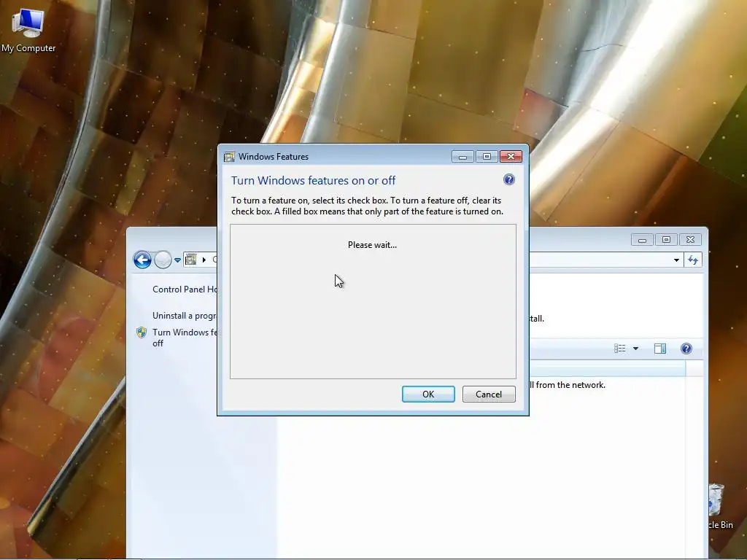The width and height of the screenshot is (747, 560).
Task: Expand the address bar breadcrumb arrow
Action: point(204,260)
